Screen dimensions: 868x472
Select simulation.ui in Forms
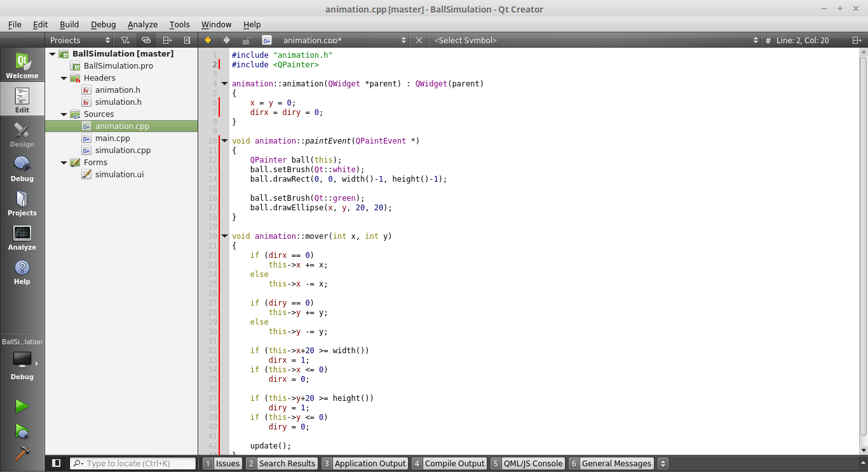(x=119, y=175)
